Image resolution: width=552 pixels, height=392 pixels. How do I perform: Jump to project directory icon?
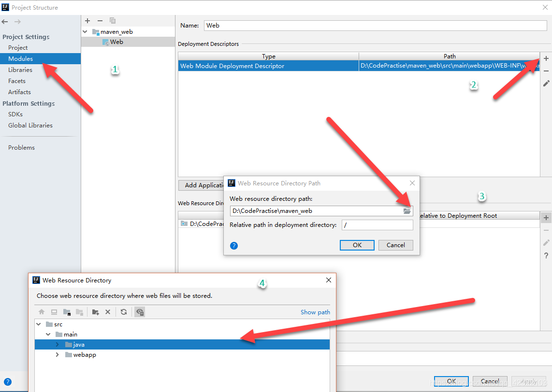tap(67, 312)
